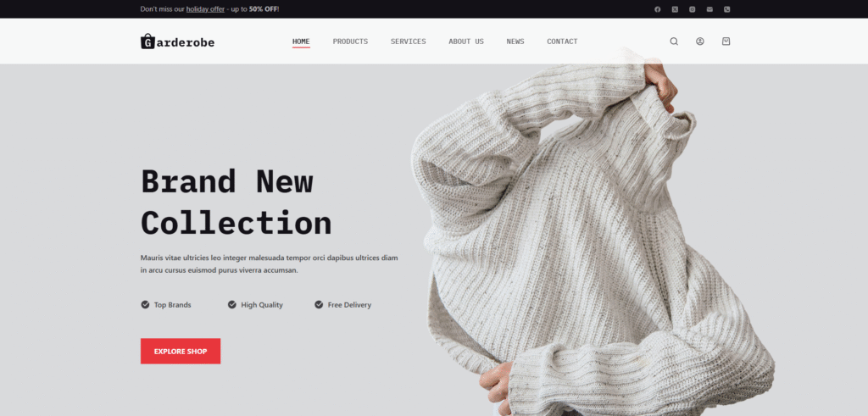Click the phone icon in top bar
868x416 pixels.
pyautogui.click(x=726, y=9)
